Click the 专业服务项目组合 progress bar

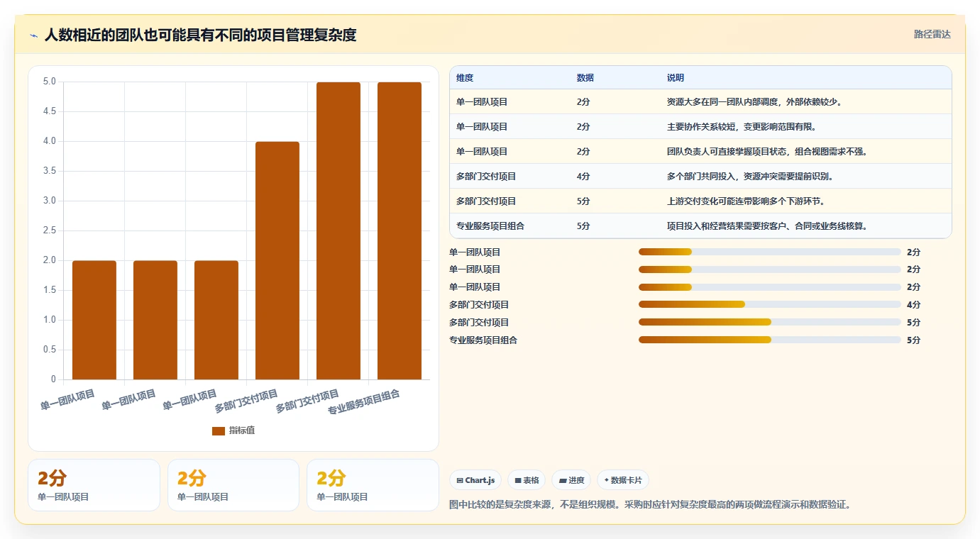(770, 340)
